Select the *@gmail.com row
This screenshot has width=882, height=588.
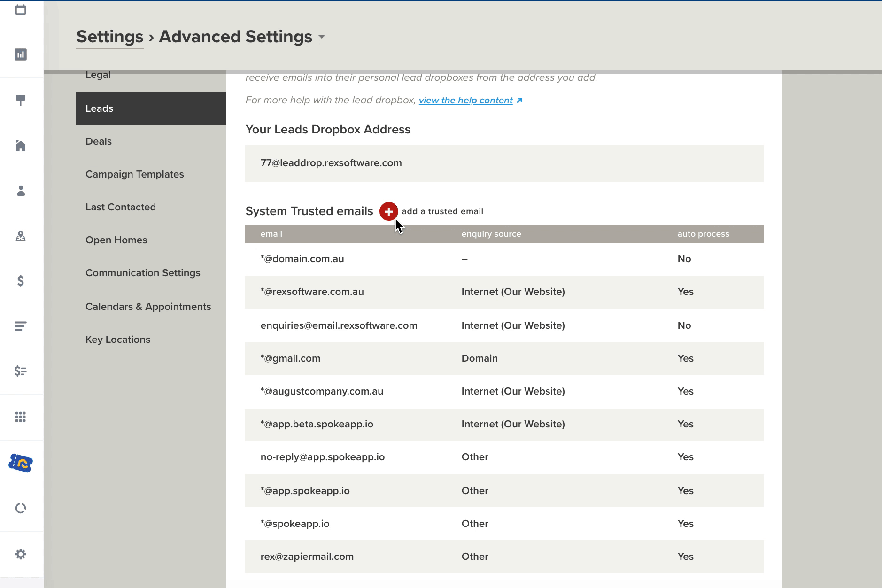coord(504,358)
